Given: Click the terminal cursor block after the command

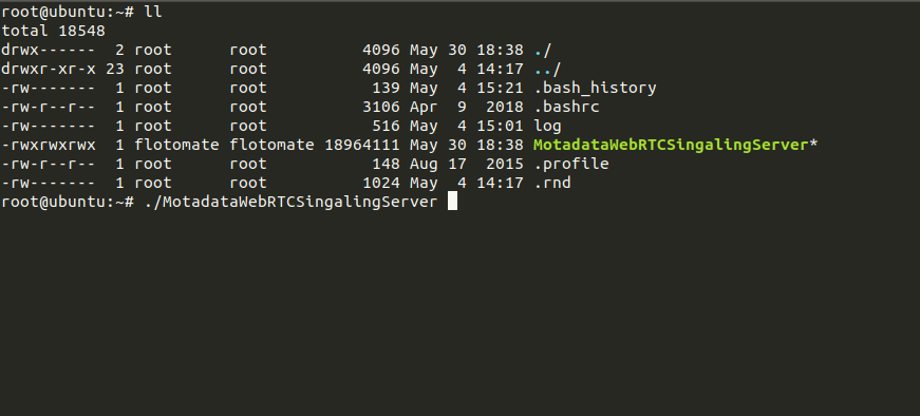Looking at the screenshot, I should tap(452, 202).
